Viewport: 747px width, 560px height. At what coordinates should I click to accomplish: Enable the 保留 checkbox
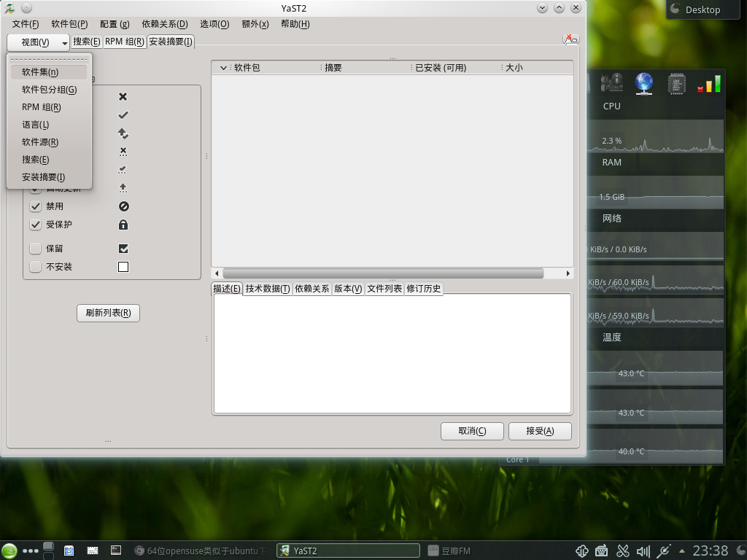click(x=35, y=249)
